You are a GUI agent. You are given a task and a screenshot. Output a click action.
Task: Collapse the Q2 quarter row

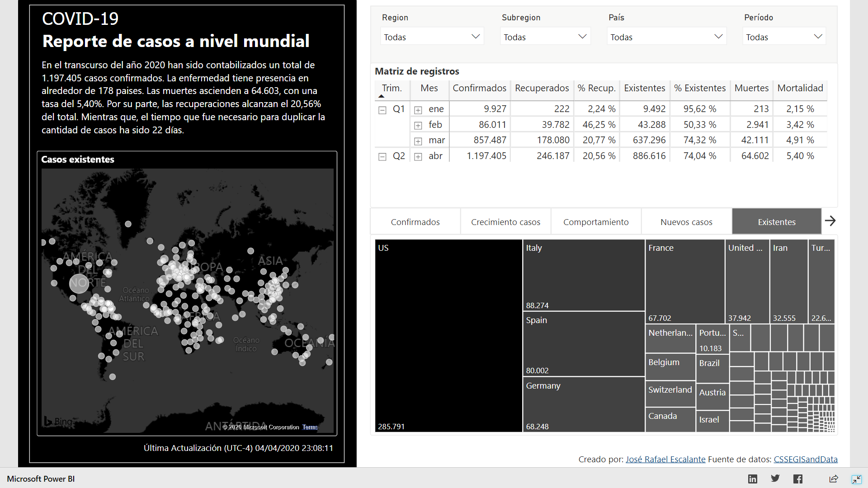point(382,157)
